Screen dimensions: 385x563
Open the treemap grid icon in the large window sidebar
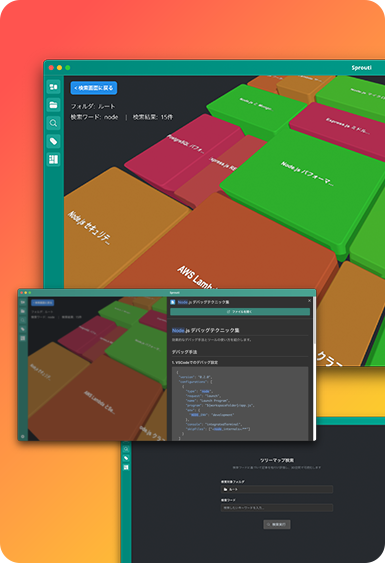54,159
